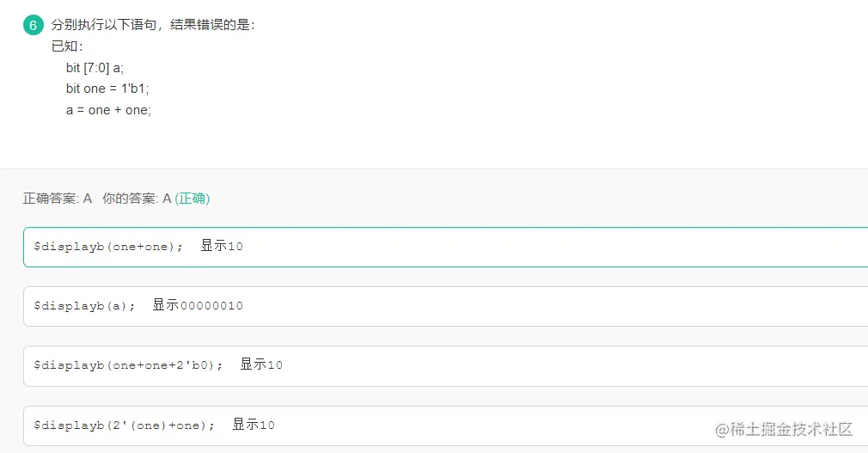The width and height of the screenshot is (868, 453).
Task: Click the 稀土掘金技术社区 watermark text
Action: (x=791, y=428)
